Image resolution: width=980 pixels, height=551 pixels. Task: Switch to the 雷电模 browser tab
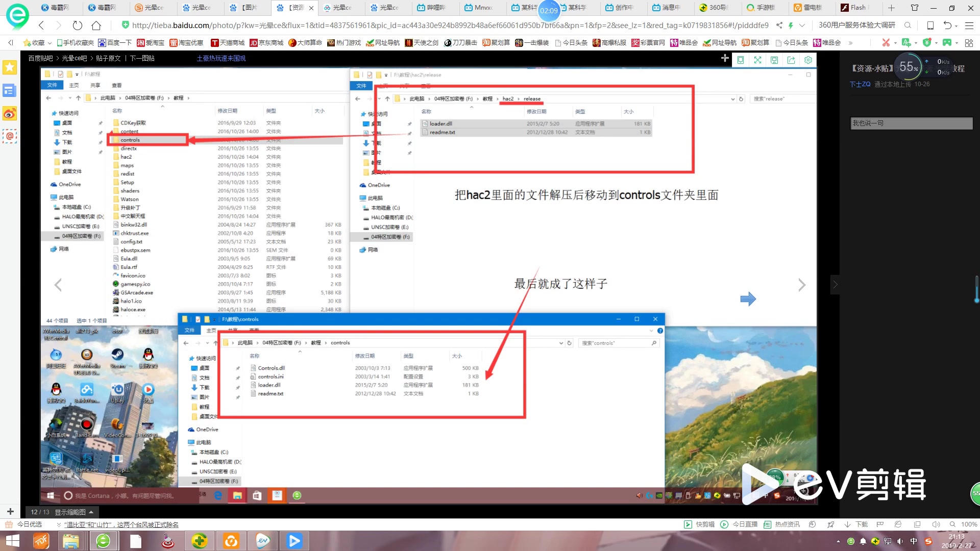tap(812, 8)
